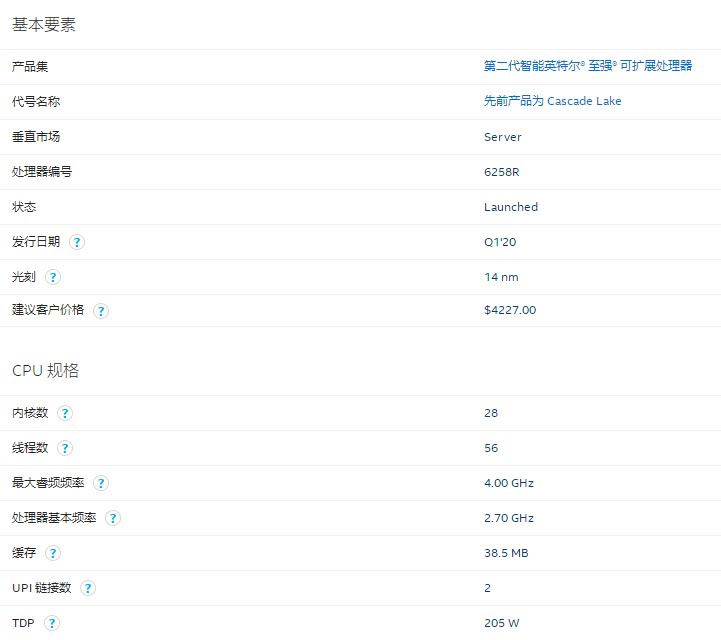The height and width of the screenshot is (640, 721).
Task: Click the 14 nm lithography value
Action: (x=501, y=277)
